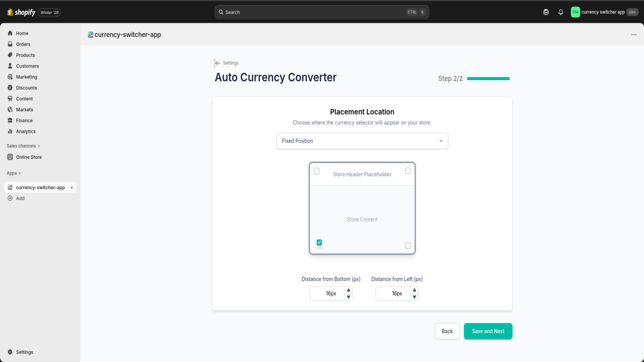Open the currency switcher app account menu
This screenshot has width=644, height=362.
pos(604,12)
